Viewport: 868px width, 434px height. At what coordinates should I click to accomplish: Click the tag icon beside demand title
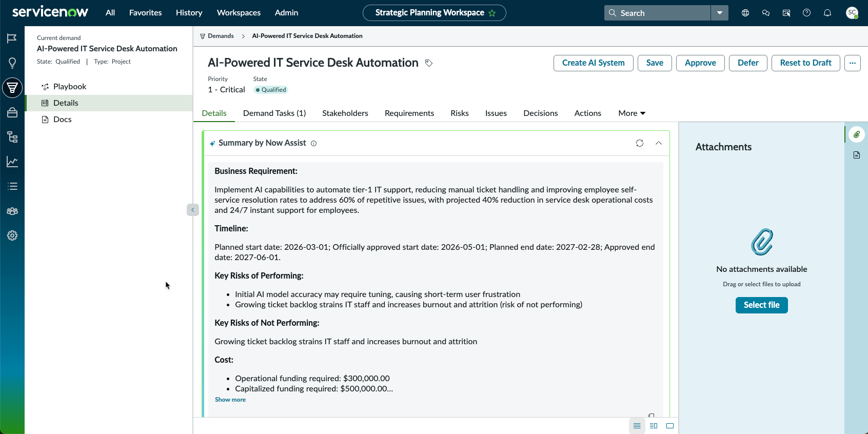429,63
